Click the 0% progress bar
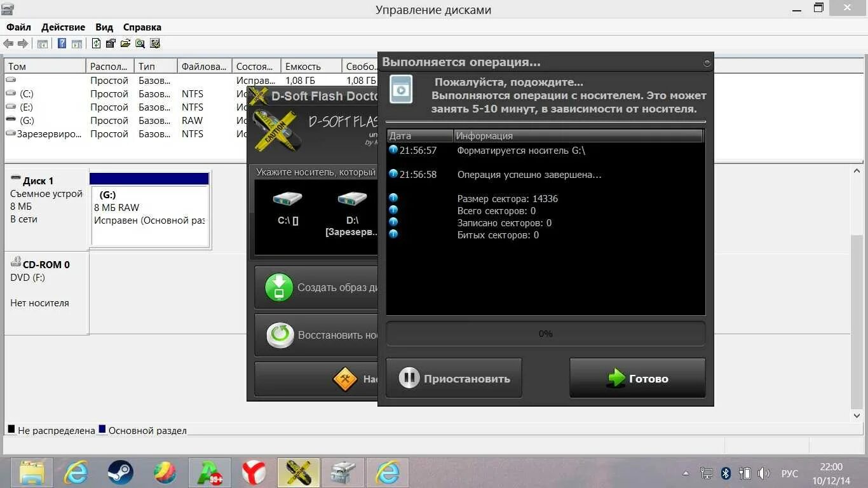 pyautogui.click(x=546, y=334)
